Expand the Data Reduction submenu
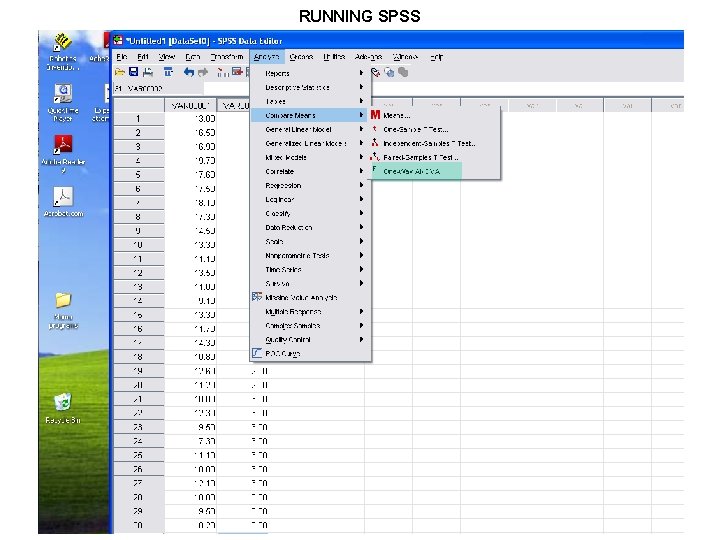Viewport: 720px width, 540px height. [x=310, y=227]
